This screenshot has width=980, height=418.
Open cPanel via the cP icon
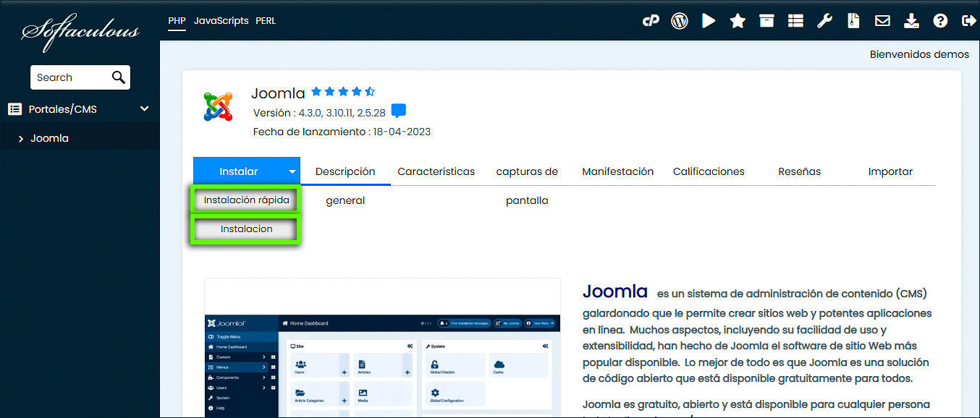pos(651,20)
